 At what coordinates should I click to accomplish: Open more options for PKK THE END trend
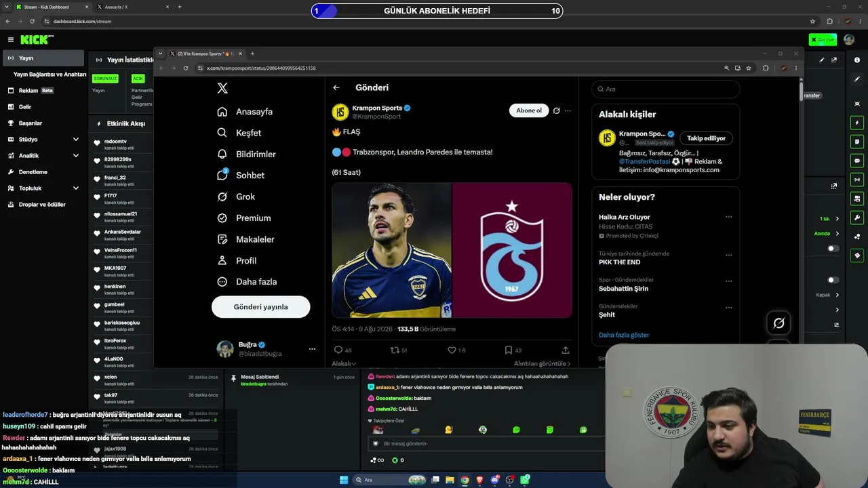tap(729, 256)
